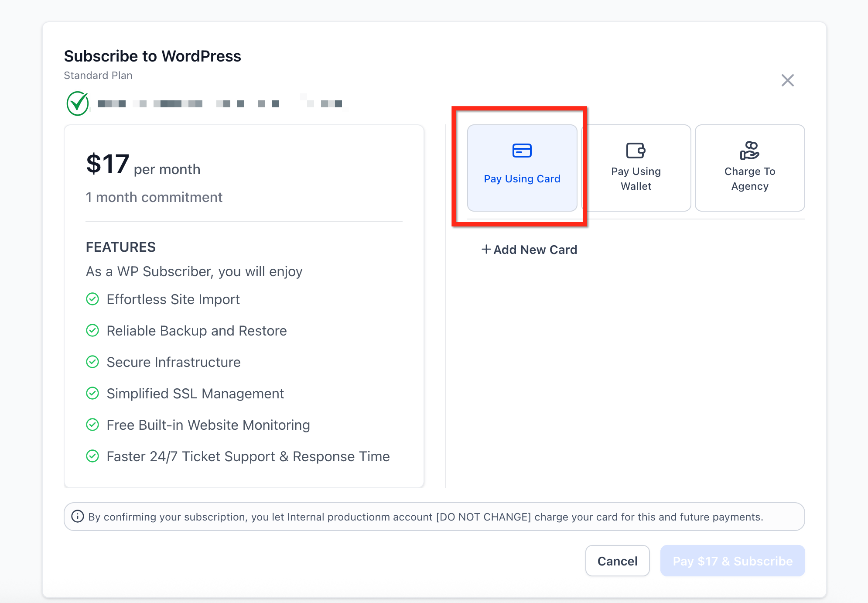Close the Subscribe to WordPress dialog
Image resolution: width=868 pixels, height=603 pixels.
point(787,80)
